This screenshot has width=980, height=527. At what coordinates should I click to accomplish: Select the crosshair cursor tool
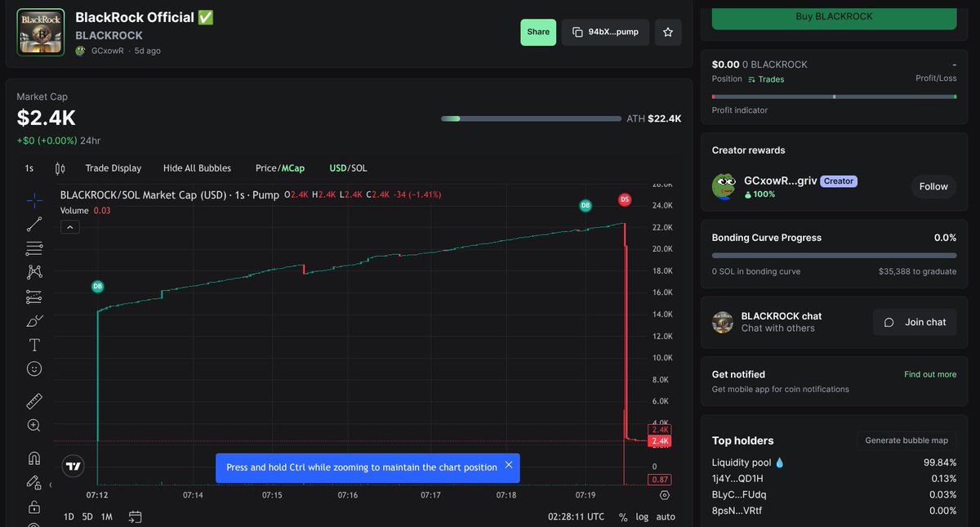[34, 200]
